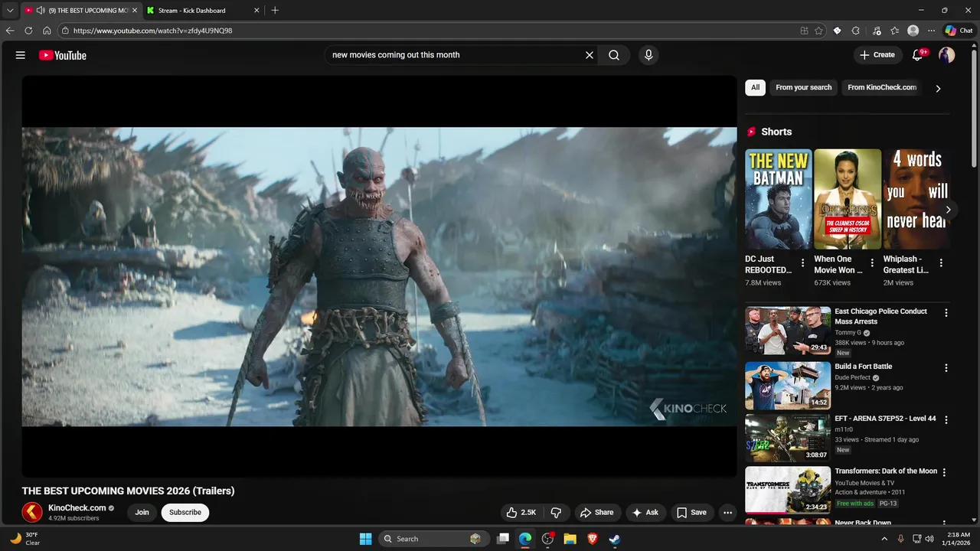Viewport: 980px width, 551px height.
Task: Join the KinoCheck.com channel membership
Action: click(x=142, y=513)
